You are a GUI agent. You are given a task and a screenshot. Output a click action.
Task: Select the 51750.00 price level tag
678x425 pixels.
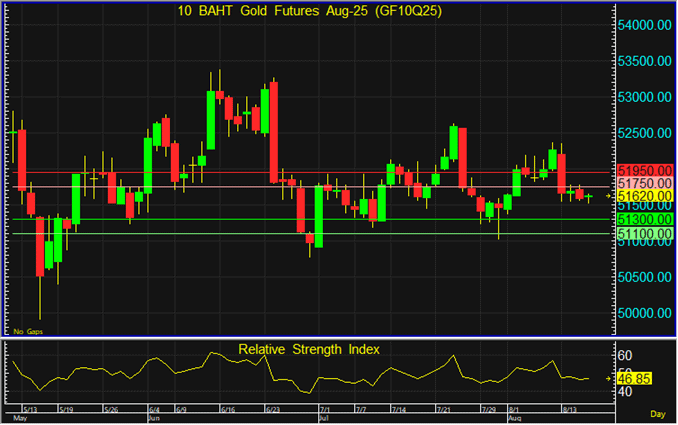click(643, 185)
